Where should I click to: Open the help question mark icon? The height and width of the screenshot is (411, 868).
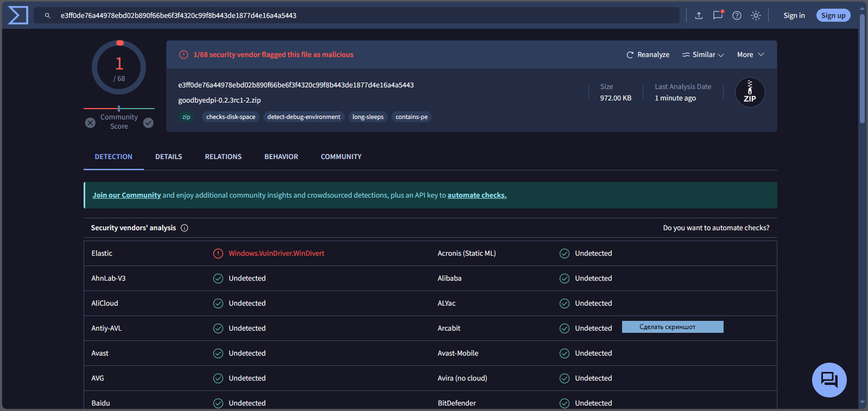click(x=737, y=16)
